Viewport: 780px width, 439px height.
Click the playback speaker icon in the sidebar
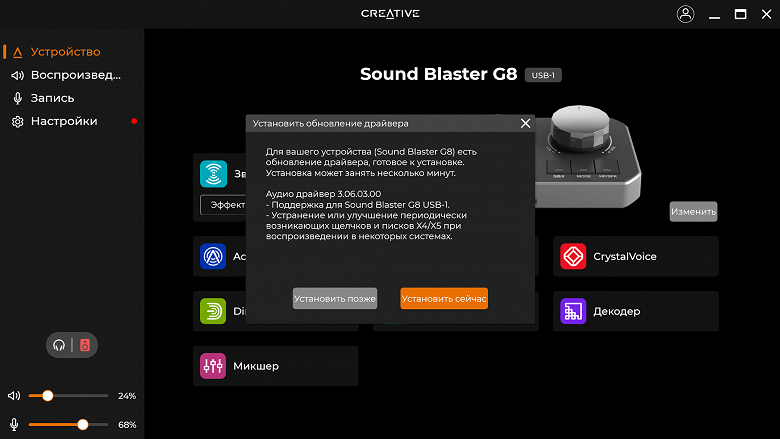coord(17,76)
